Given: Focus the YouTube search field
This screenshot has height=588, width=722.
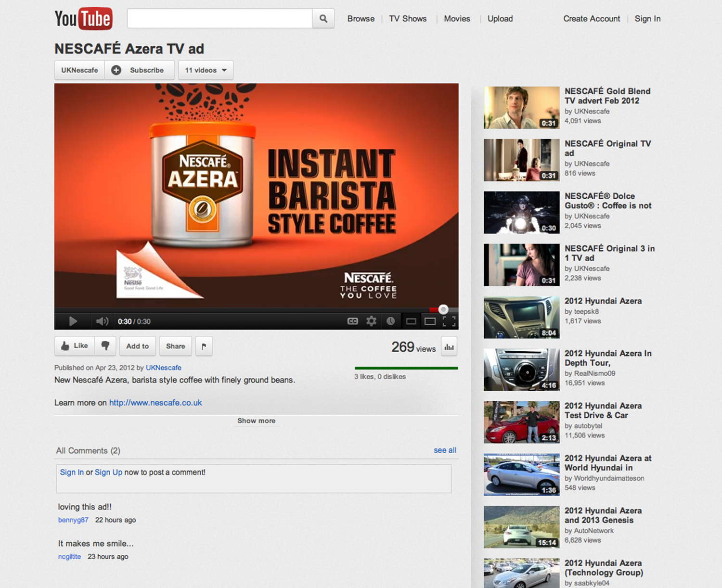Looking at the screenshot, I should [x=219, y=19].
